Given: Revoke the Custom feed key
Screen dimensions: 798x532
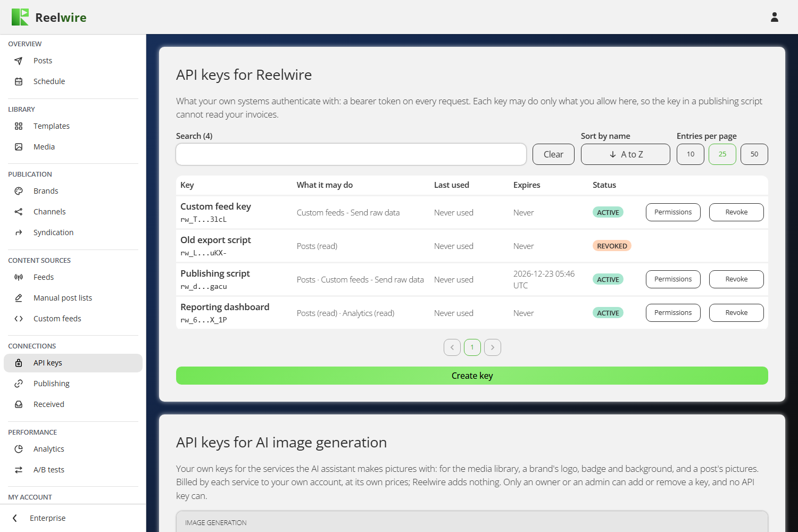Looking at the screenshot, I should [736, 212].
